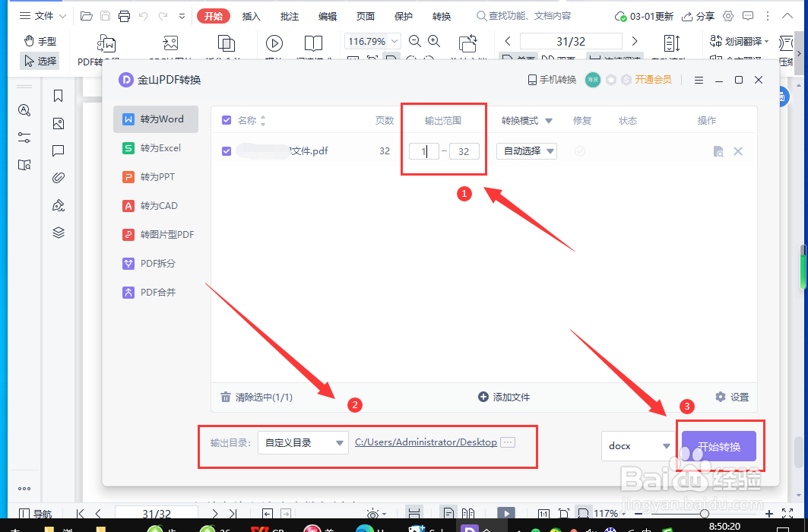Click 开通会员 link

point(653,80)
